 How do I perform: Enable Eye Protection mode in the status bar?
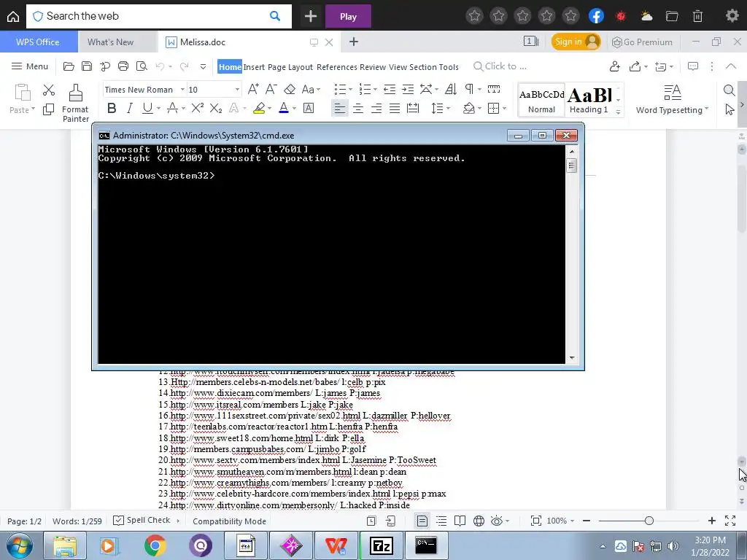tap(496, 521)
